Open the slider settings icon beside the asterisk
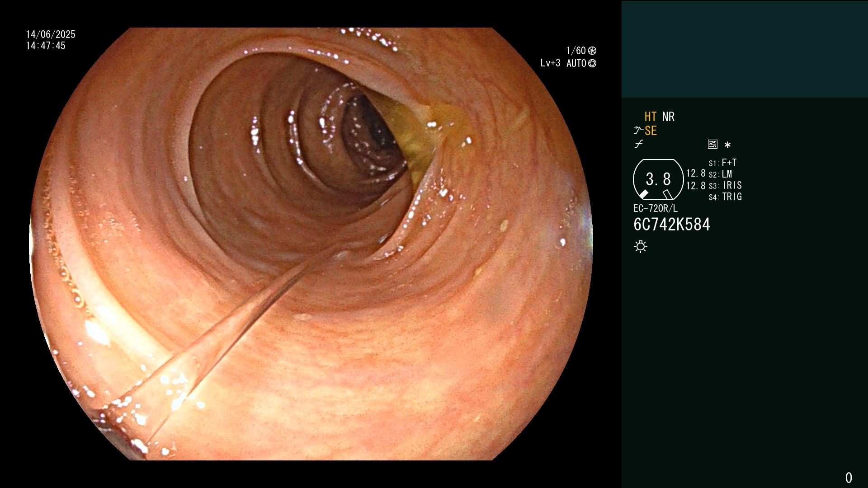868x488 pixels. (712, 144)
